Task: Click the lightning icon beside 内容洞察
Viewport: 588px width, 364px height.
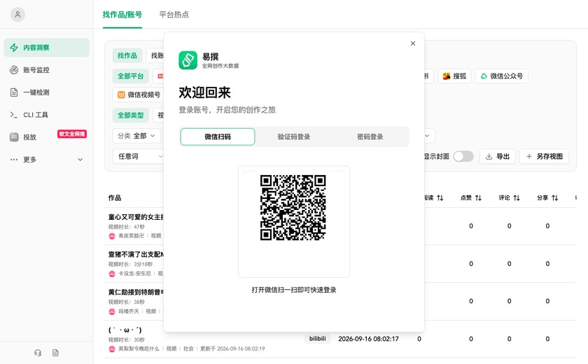Action: [x=14, y=48]
